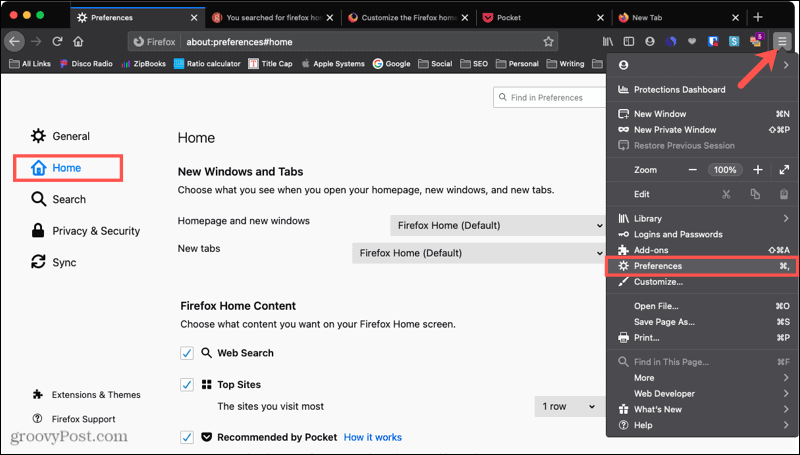Click the about:preferences#home address bar
Viewport: 800px width, 455px height.
point(343,42)
